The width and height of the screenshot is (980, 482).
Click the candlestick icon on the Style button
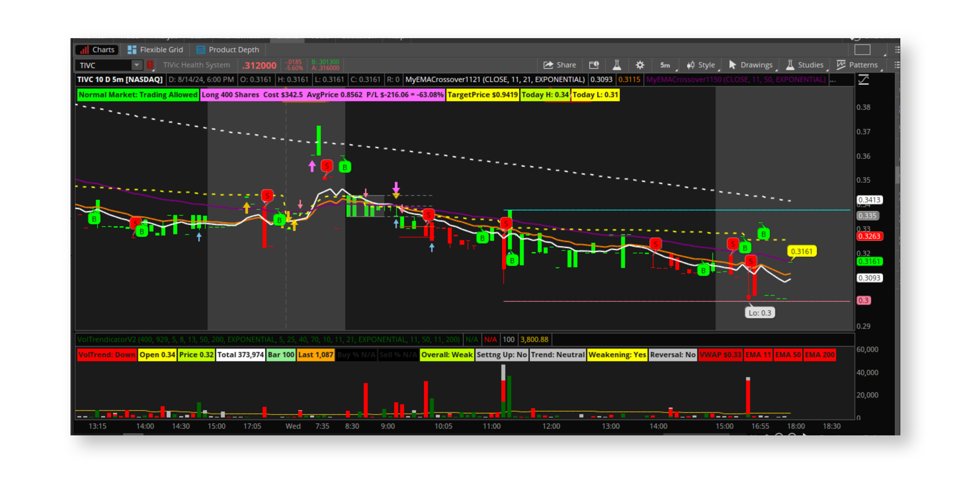(690, 65)
